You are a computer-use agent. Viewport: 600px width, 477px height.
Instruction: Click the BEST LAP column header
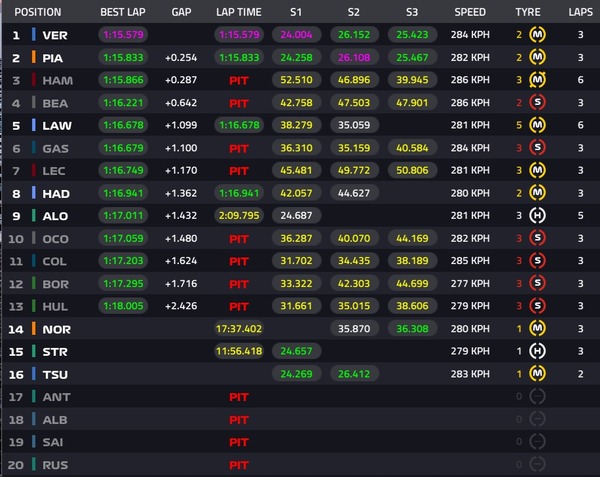tap(122, 13)
